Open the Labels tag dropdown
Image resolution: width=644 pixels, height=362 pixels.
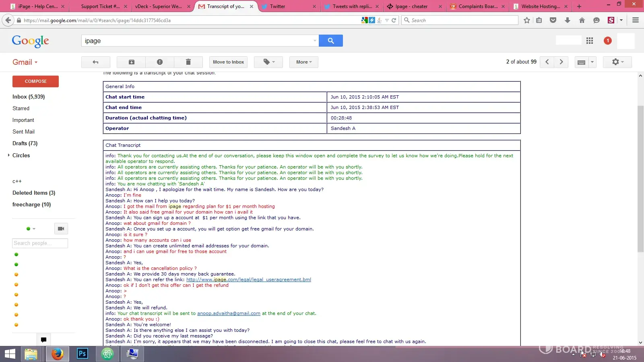[269, 62]
